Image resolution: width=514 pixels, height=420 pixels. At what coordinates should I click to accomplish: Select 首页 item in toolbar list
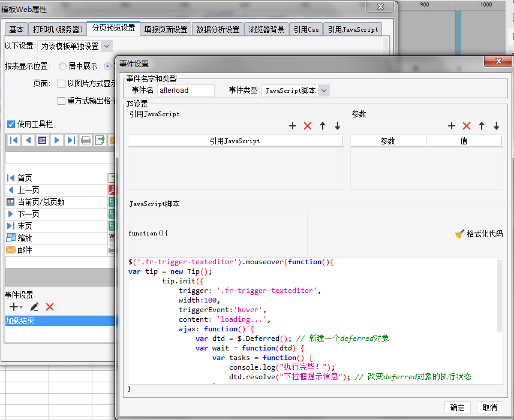tap(57, 178)
